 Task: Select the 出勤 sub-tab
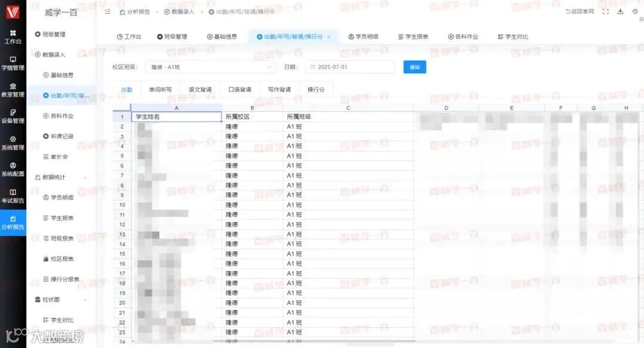[127, 89]
